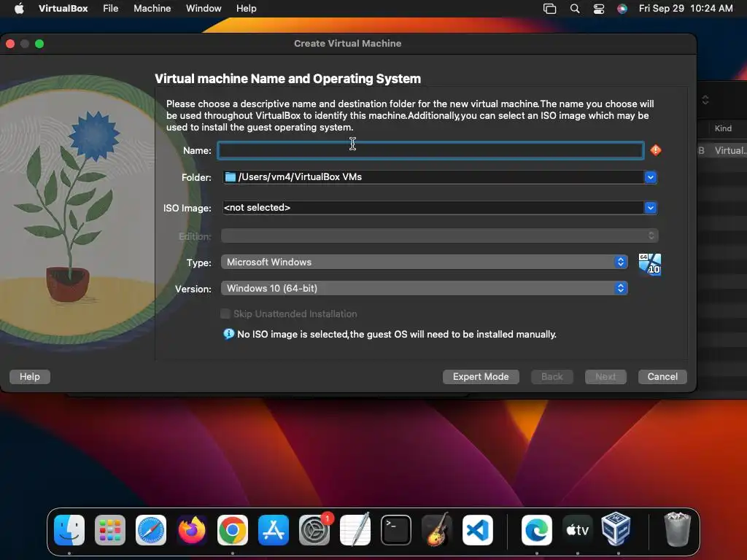Click the Windows 10 OS type icon
Image resolution: width=747 pixels, height=560 pixels.
pyautogui.click(x=650, y=264)
